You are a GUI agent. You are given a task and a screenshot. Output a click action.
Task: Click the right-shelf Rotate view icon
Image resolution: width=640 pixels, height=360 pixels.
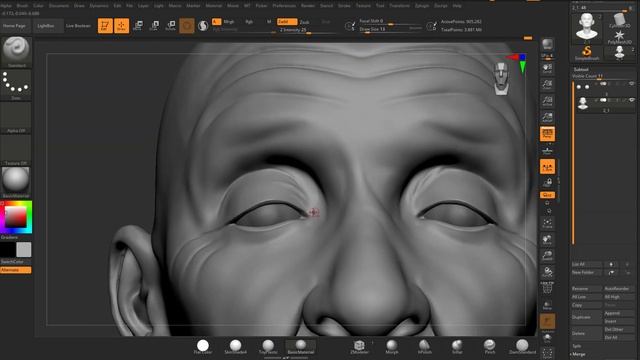point(547,272)
